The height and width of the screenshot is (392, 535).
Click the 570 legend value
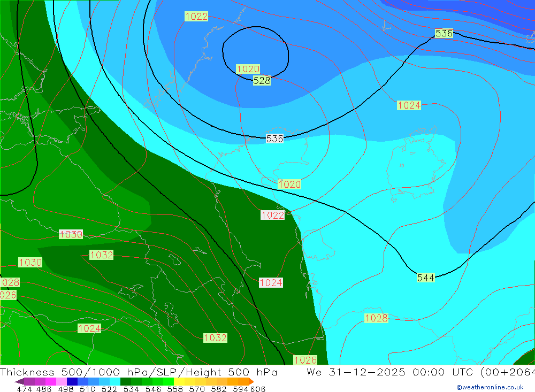[197, 389]
